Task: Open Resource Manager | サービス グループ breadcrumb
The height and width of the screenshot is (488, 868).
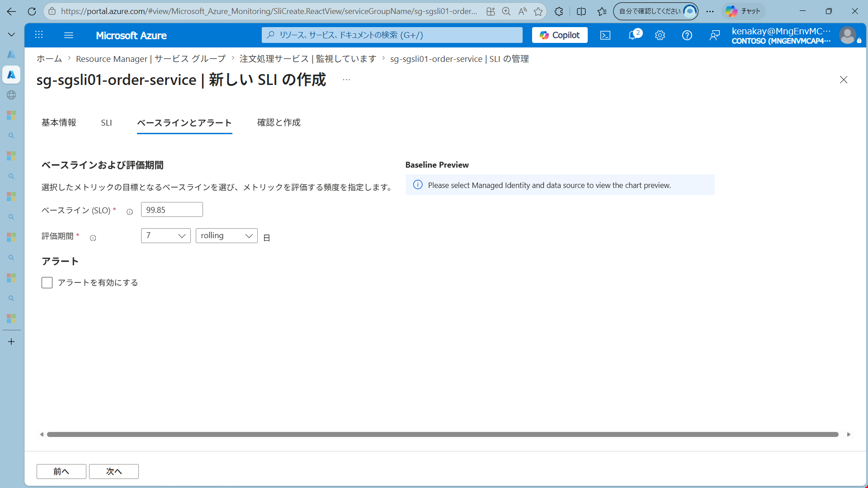Action: point(151,59)
